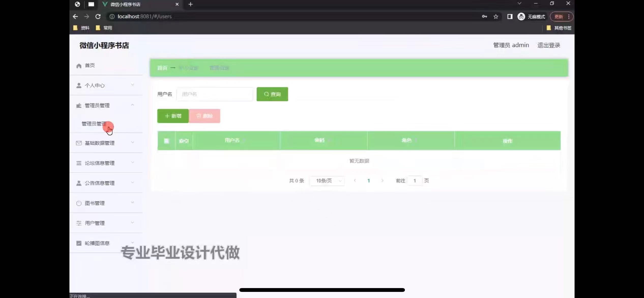The height and width of the screenshot is (298, 644).
Task: Click the 更新 browser update button
Action: (559, 17)
